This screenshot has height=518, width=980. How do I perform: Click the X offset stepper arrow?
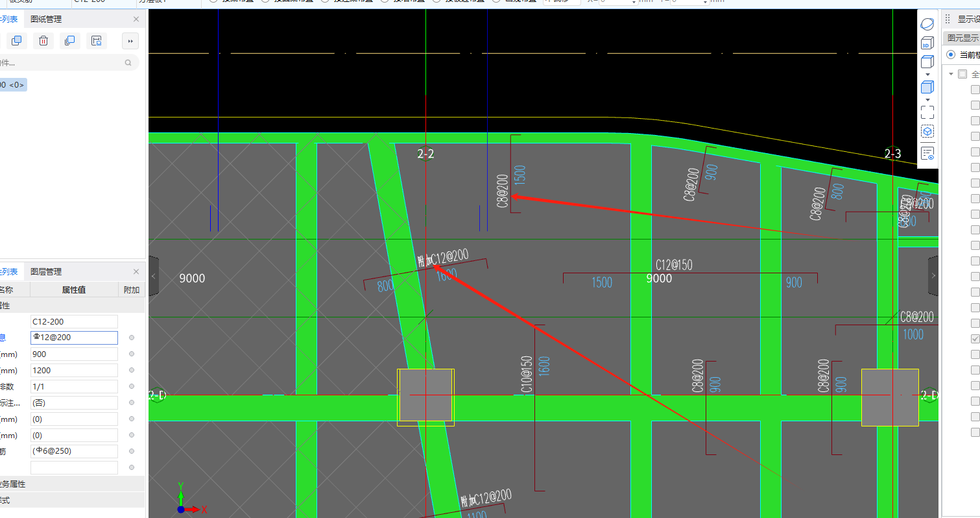click(x=634, y=2)
